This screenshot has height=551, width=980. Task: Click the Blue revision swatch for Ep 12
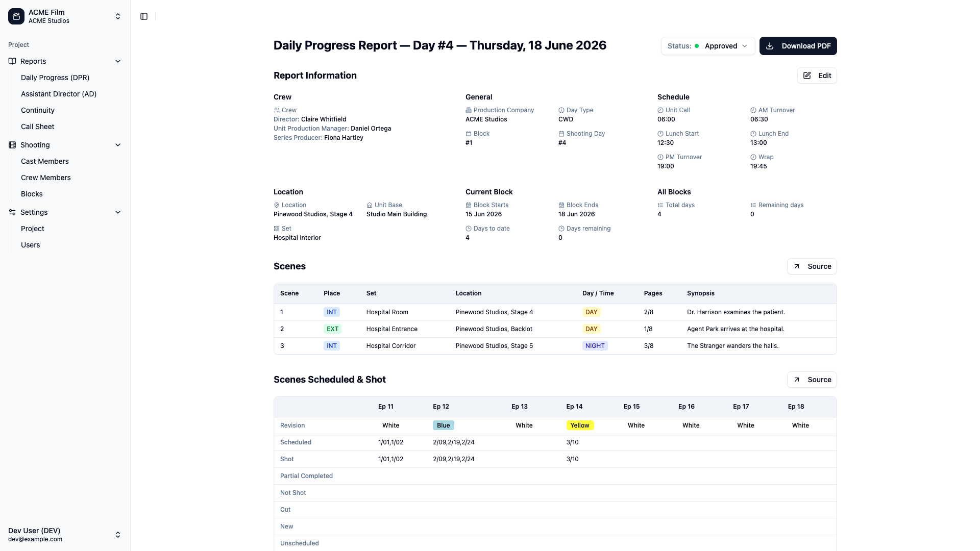coord(444,425)
